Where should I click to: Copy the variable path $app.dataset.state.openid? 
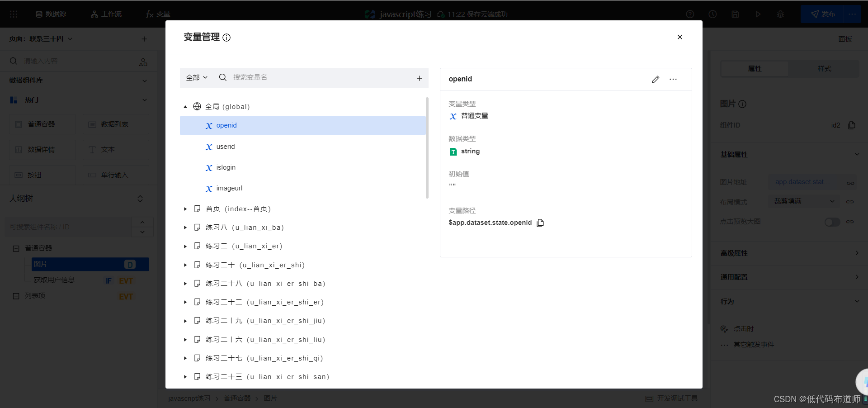pyautogui.click(x=540, y=223)
